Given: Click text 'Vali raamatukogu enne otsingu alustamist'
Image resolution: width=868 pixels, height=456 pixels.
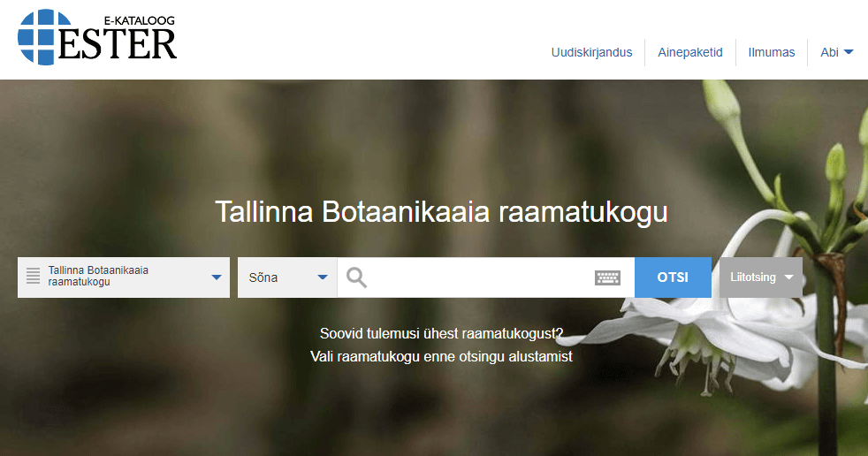Looking at the screenshot, I should [x=441, y=356].
